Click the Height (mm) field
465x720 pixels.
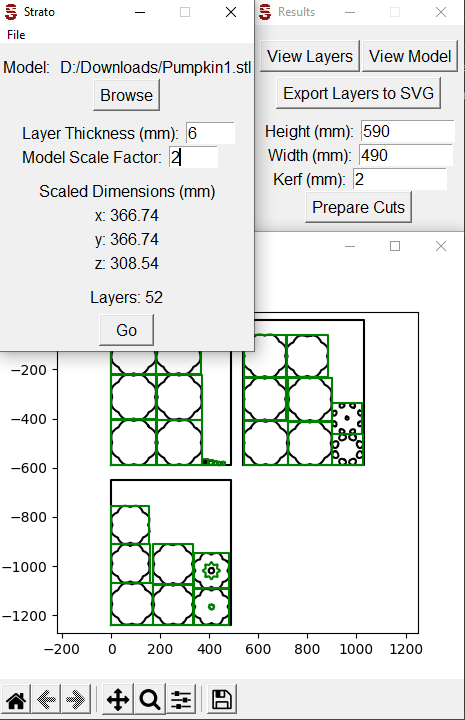[408, 131]
